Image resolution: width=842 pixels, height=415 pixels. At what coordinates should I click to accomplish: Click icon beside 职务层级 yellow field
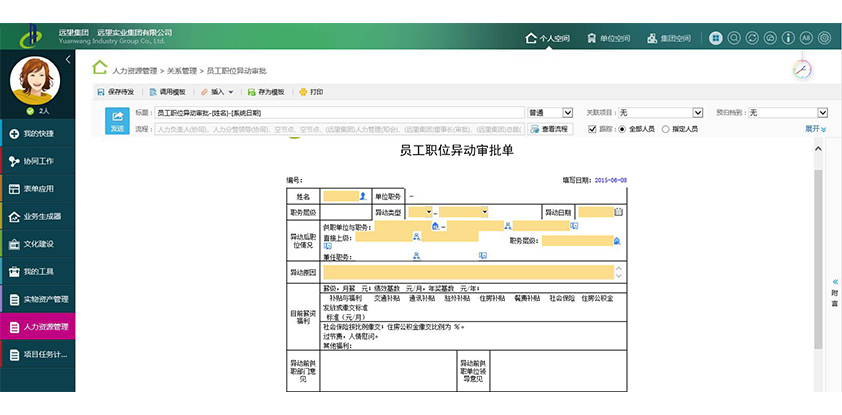(618, 241)
